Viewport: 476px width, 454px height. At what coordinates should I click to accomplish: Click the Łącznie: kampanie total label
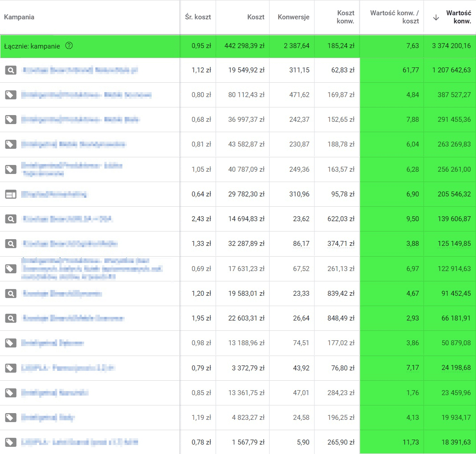pos(32,46)
